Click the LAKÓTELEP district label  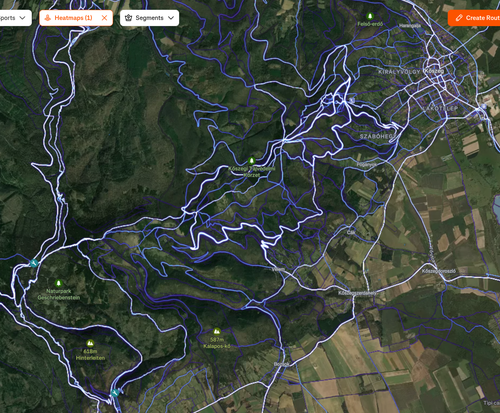coord(440,109)
